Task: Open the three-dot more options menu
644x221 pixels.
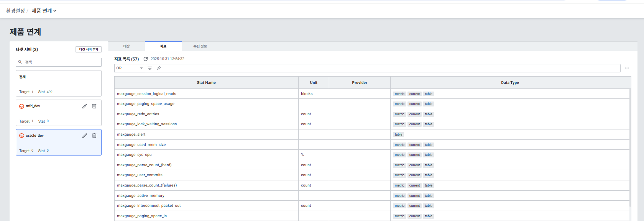Action: [627, 68]
